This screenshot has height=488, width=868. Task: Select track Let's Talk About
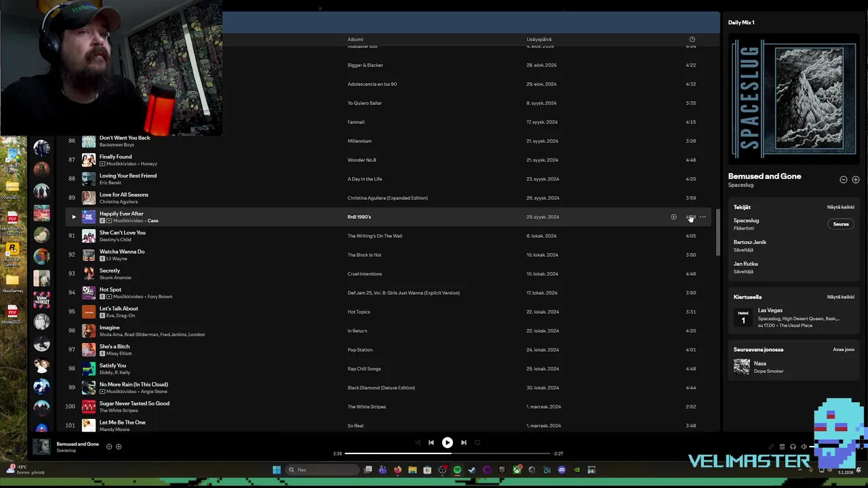119,308
